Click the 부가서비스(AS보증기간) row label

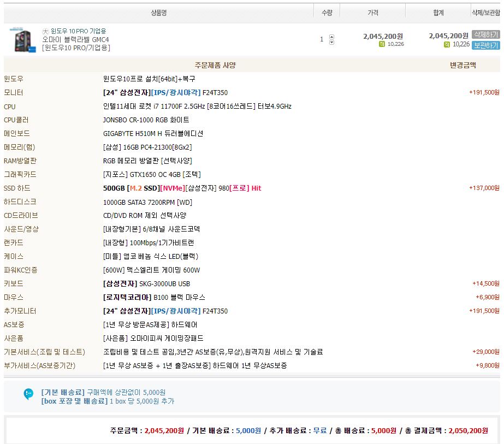39,366
